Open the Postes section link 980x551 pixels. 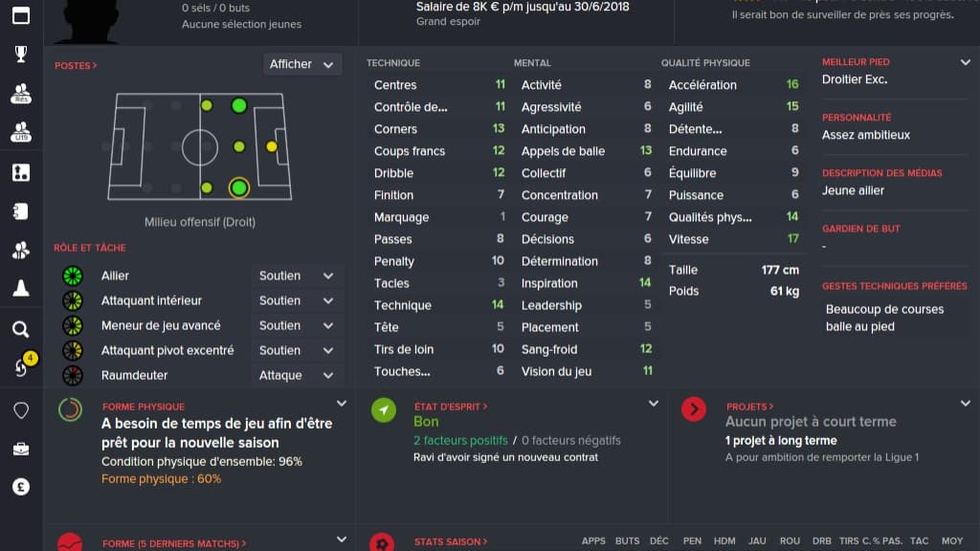pyautogui.click(x=76, y=66)
